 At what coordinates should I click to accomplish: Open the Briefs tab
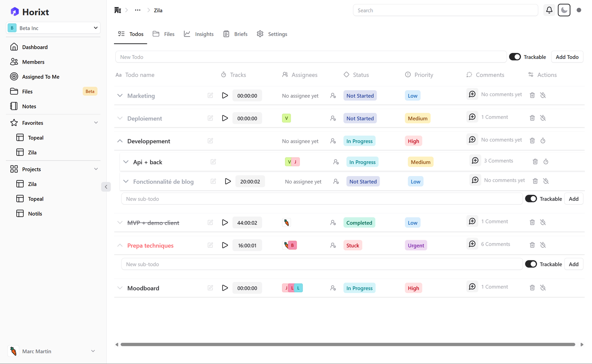[236, 34]
